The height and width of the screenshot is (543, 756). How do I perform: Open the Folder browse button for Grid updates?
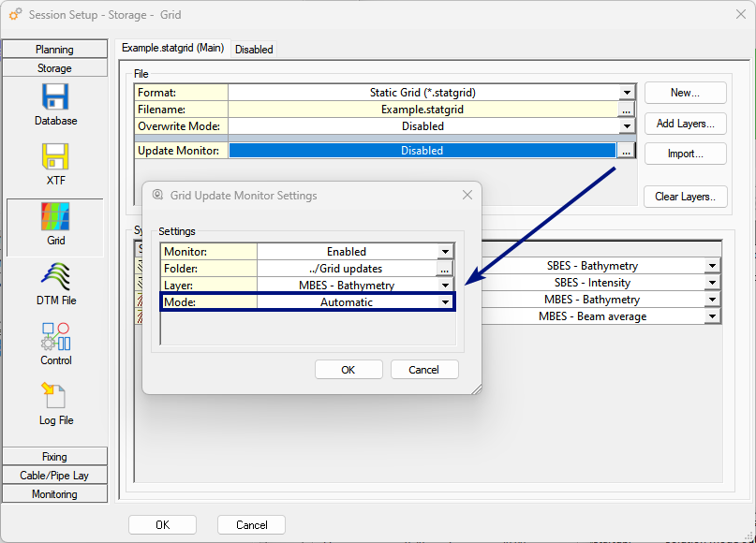pos(444,268)
